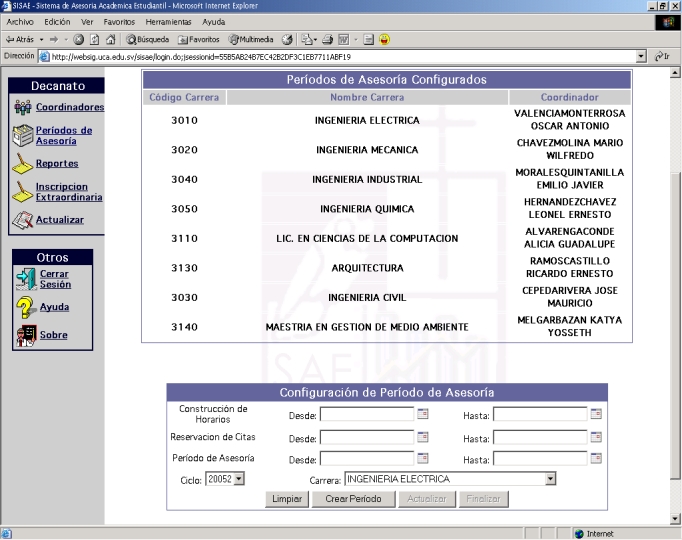Open the Cerrar Sesión link
This screenshot has height=540, width=682.
(55, 279)
